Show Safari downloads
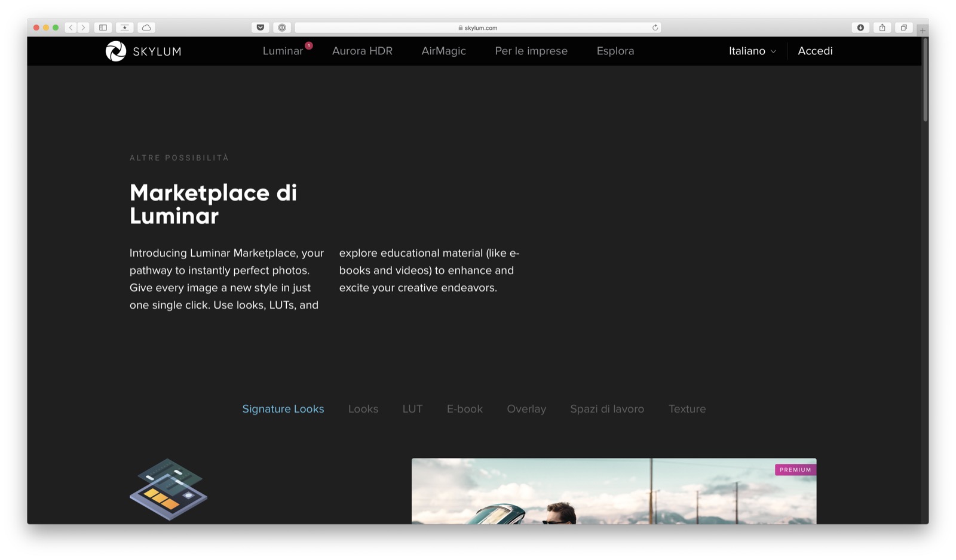The image size is (956, 560). click(x=860, y=27)
